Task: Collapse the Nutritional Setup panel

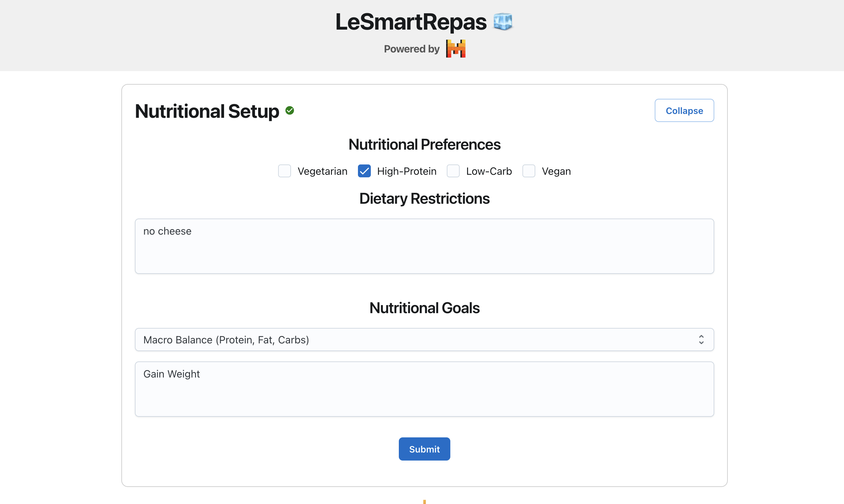Action: [684, 111]
